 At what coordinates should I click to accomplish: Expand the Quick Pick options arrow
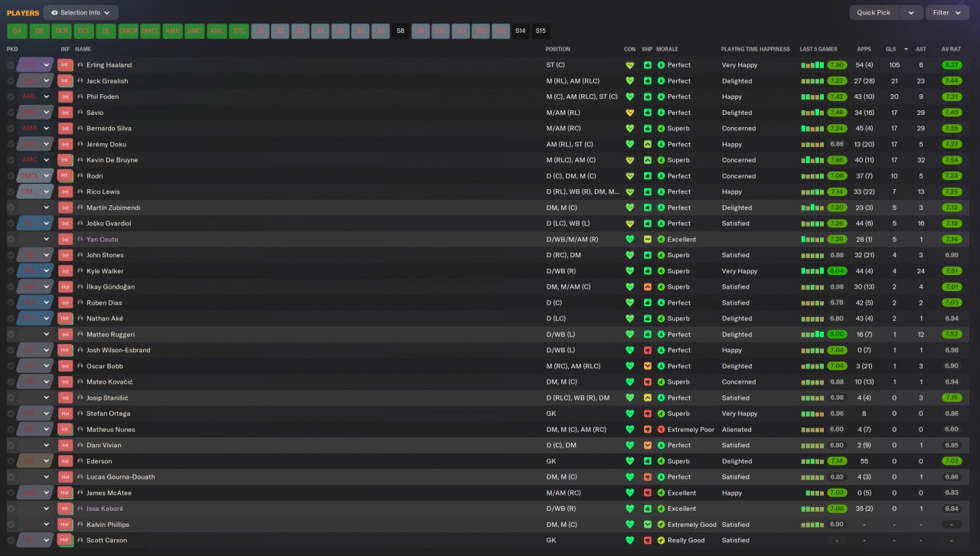(910, 12)
